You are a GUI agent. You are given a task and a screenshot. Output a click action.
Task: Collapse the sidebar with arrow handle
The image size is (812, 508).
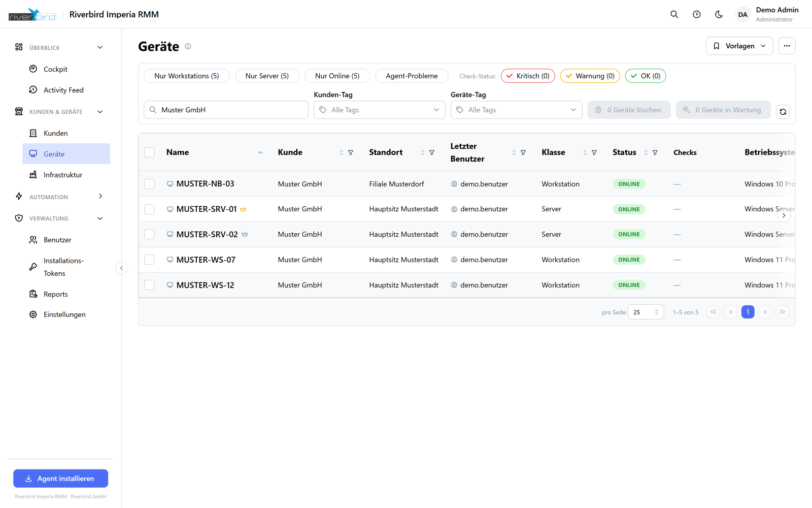tap(121, 268)
